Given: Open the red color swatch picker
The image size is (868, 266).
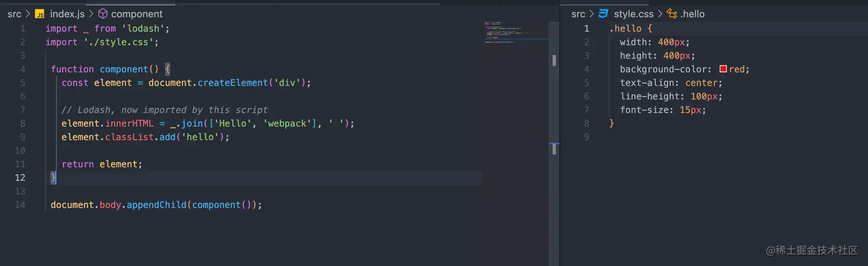Looking at the screenshot, I should pos(723,69).
